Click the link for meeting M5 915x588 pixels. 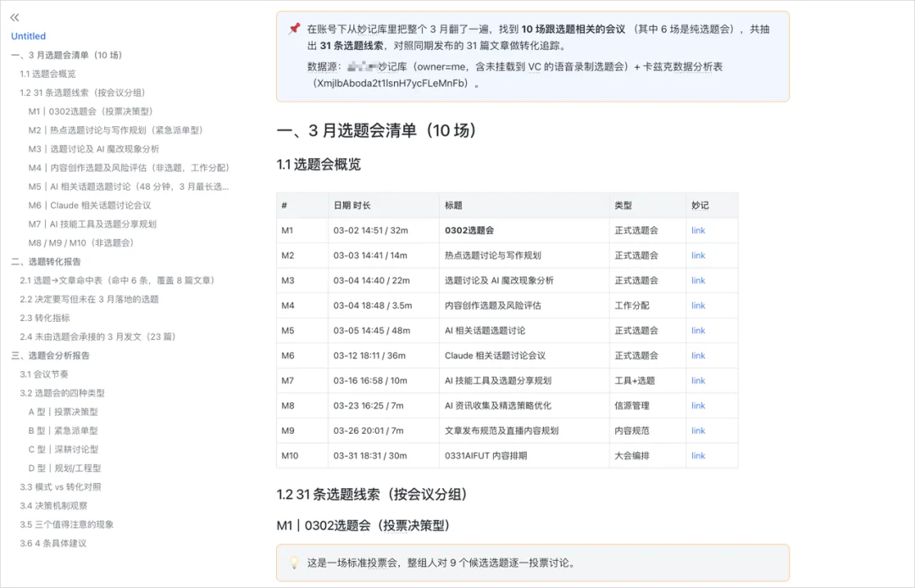pyautogui.click(x=698, y=330)
